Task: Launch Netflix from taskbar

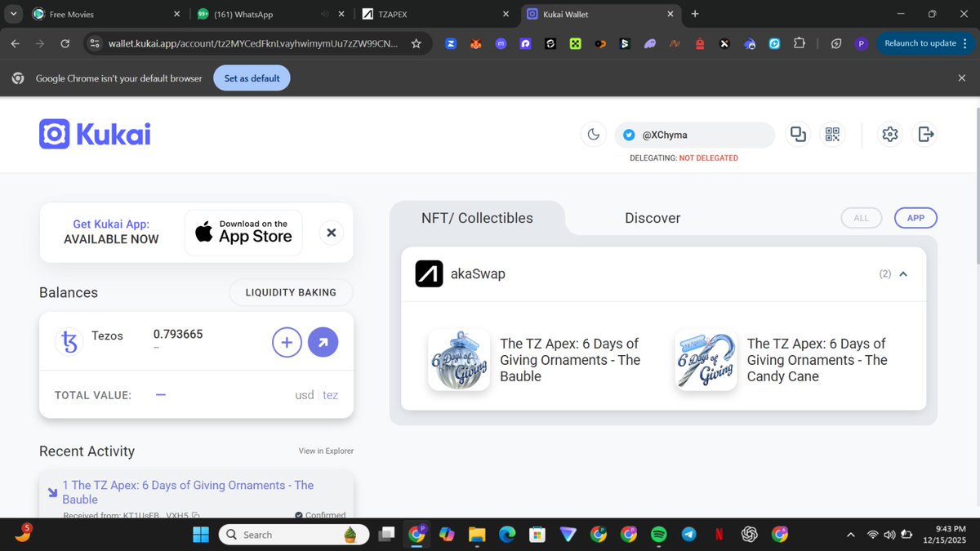Action: point(719,535)
